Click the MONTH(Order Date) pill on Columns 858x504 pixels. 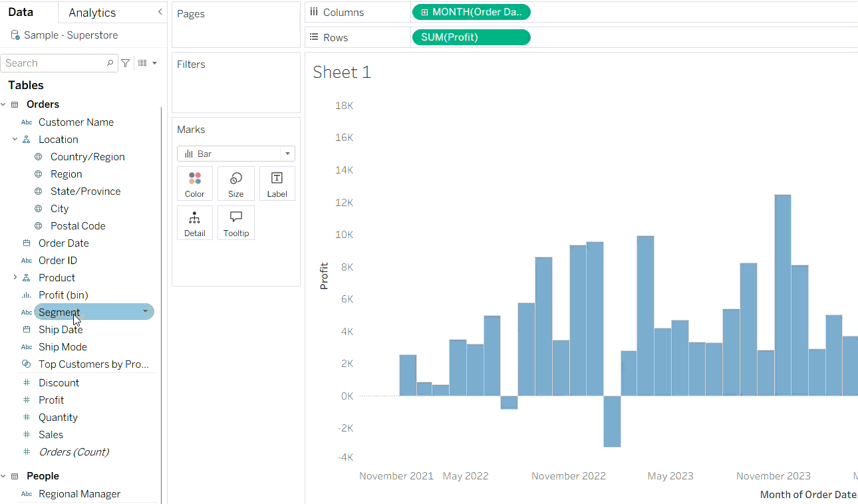coord(471,12)
